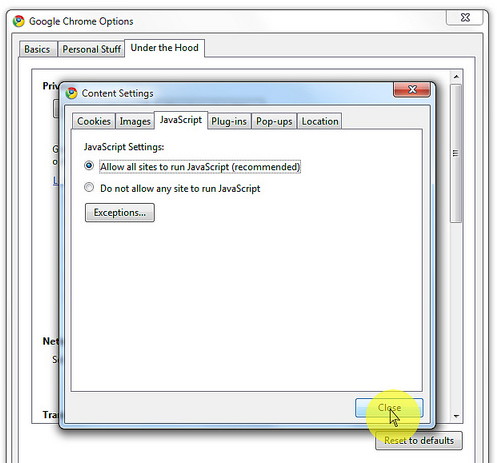Open the JavaScript Exceptions dialog
The height and width of the screenshot is (463, 497).
(x=120, y=213)
